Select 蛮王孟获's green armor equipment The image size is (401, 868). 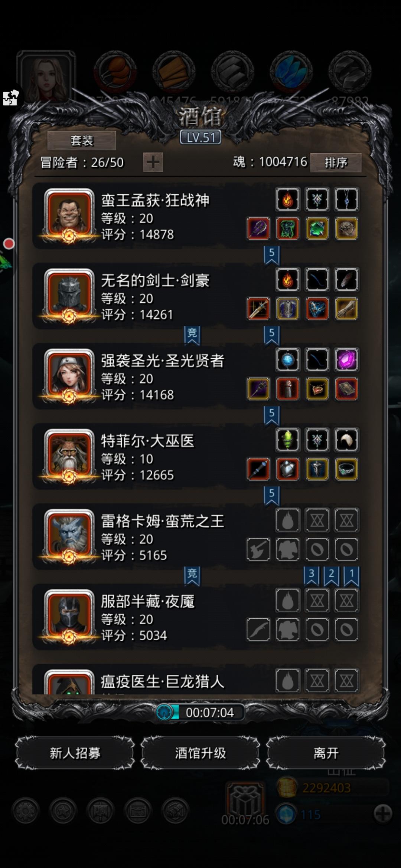tap(288, 228)
